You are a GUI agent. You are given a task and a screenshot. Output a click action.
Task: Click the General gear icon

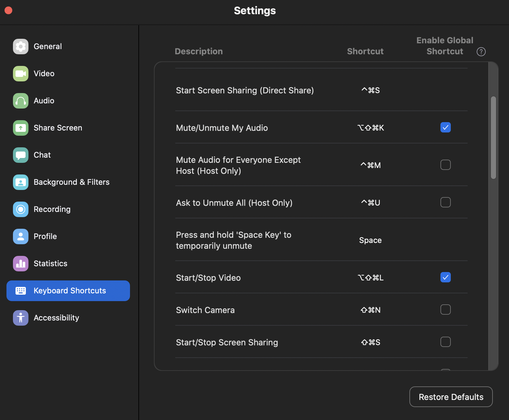pyautogui.click(x=21, y=47)
